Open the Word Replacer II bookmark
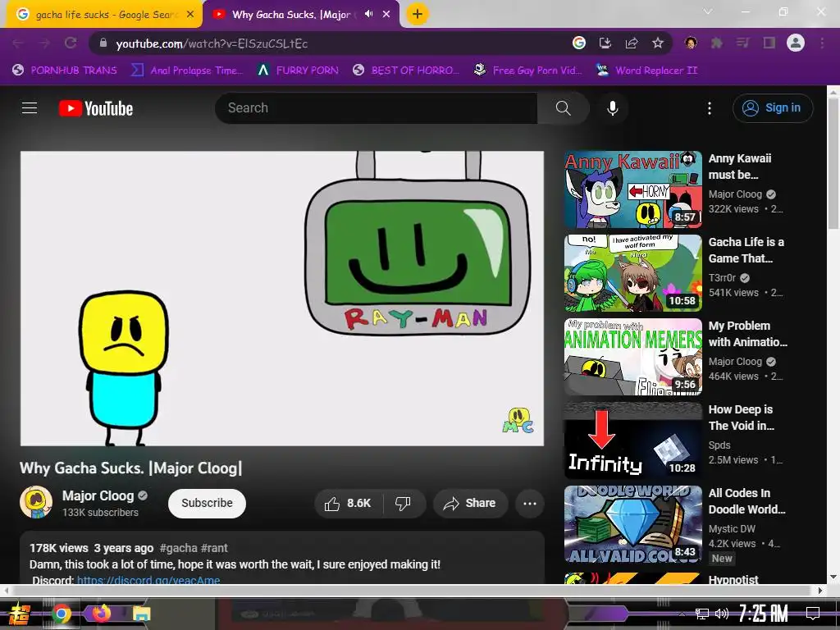840x630 pixels. 647,71
